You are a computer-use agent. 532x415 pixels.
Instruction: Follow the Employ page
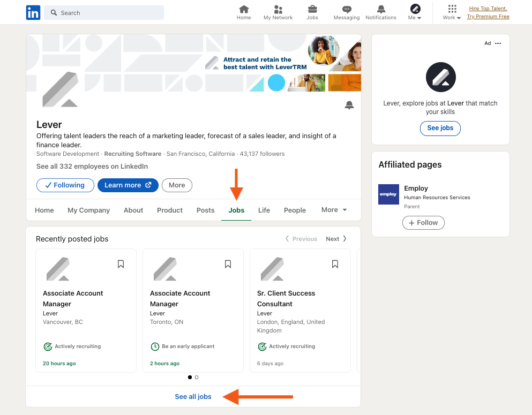pyautogui.click(x=423, y=223)
